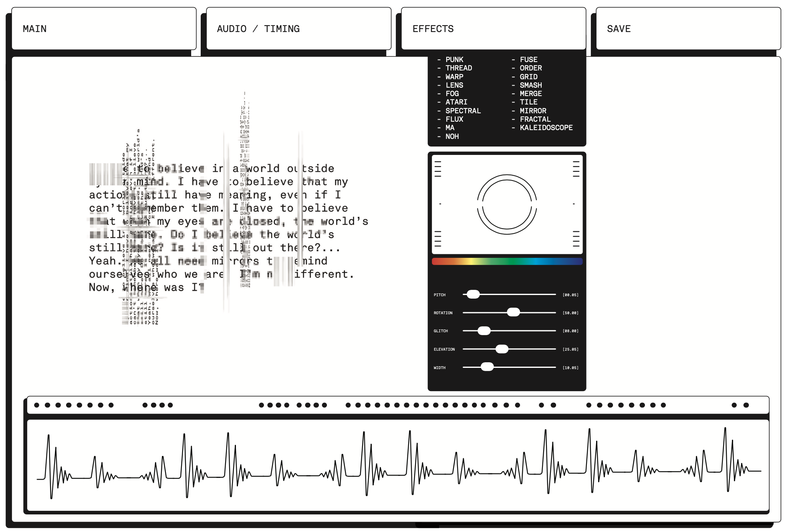Image resolution: width=790 pixels, height=532 pixels.
Task: Collapse the EFFECTS dropdown menu
Action: pyautogui.click(x=493, y=29)
